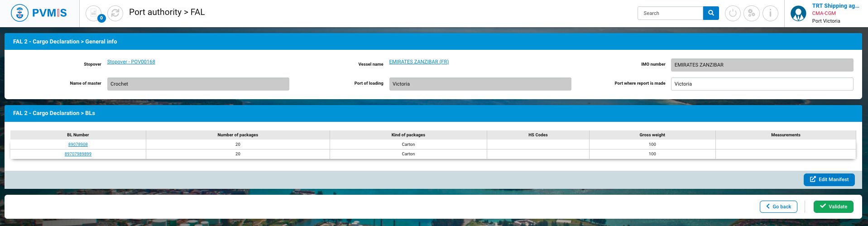
Task: Click the Edit Manifest button
Action: coord(829,179)
